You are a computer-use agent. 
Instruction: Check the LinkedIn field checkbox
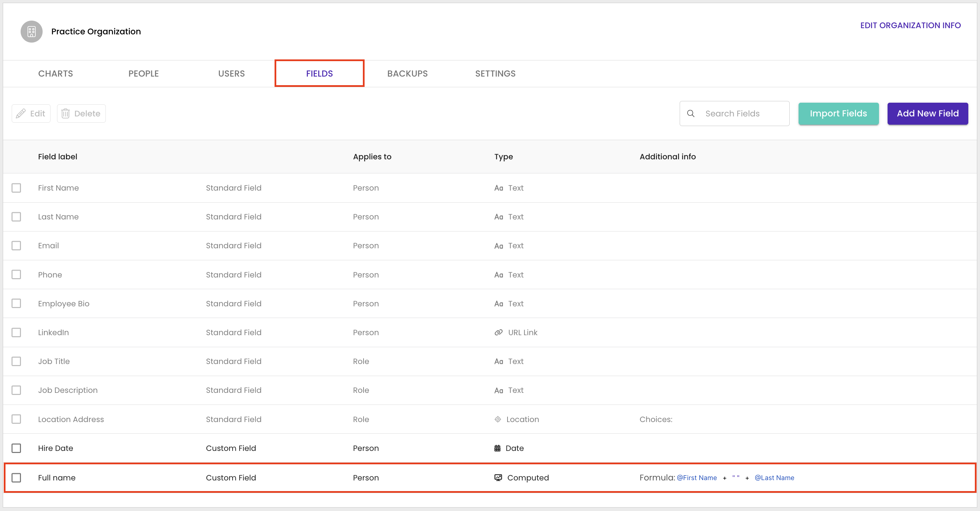point(16,332)
